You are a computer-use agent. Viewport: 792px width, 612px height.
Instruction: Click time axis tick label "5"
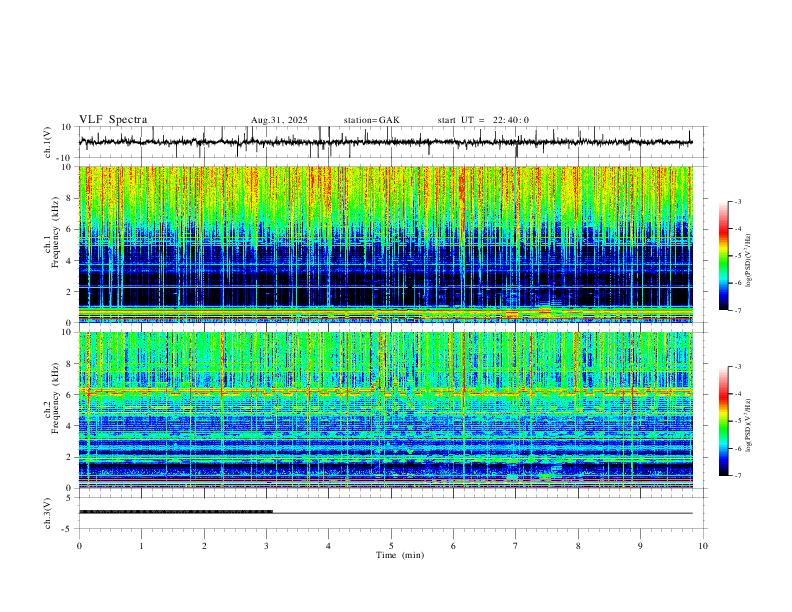click(391, 546)
